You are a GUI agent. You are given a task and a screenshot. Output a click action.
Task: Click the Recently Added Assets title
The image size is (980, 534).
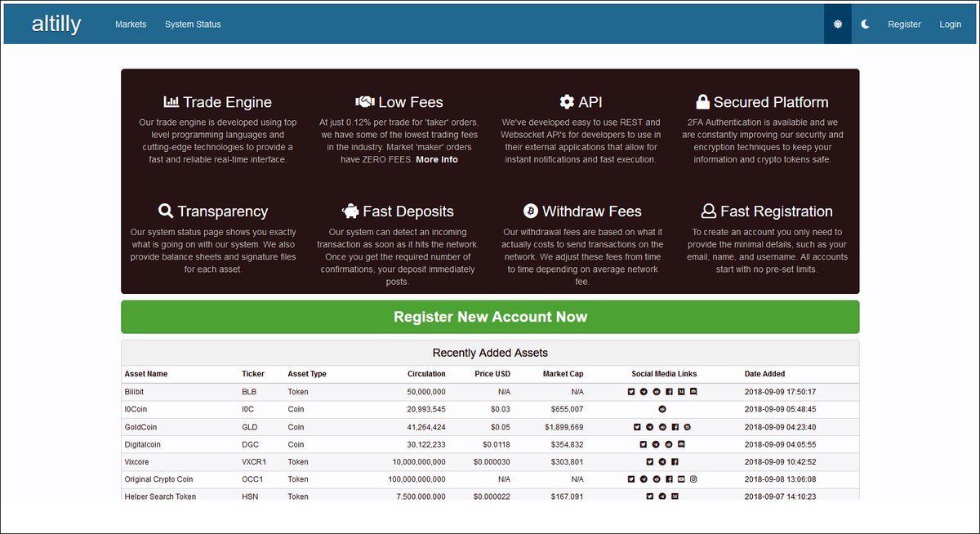point(490,353)
